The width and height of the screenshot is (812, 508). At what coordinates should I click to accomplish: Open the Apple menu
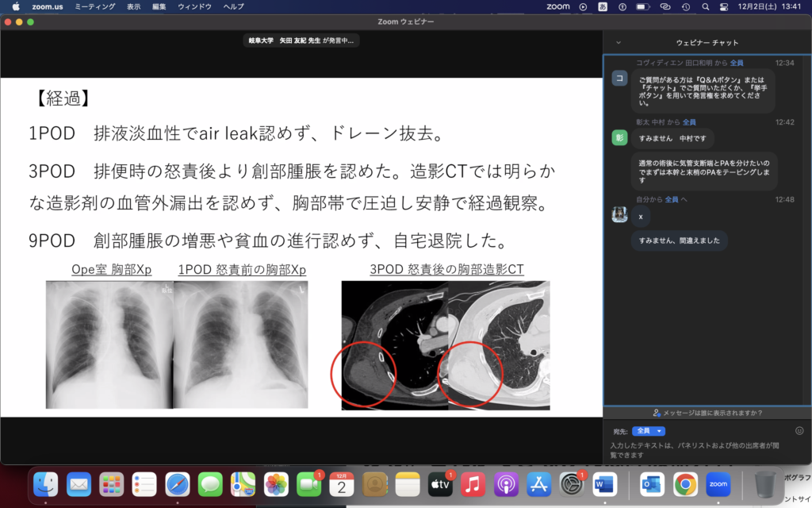(15, 6)
